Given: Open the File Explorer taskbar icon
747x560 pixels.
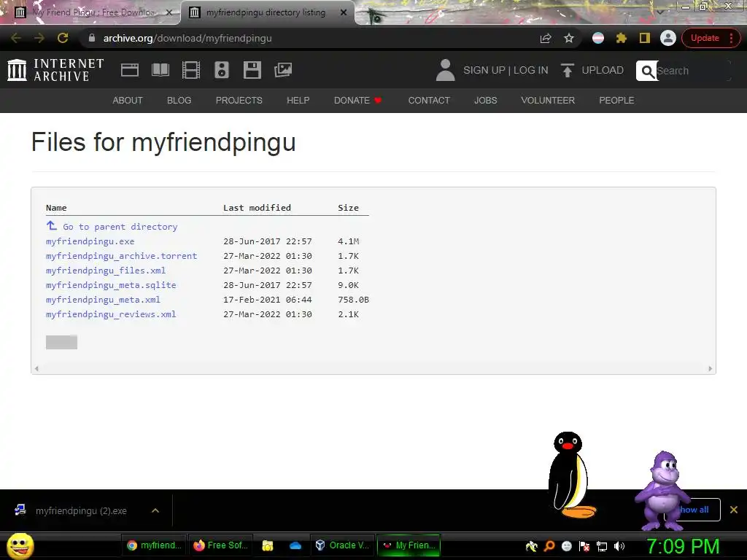Looking at the screenshot, I should (268, 545).
